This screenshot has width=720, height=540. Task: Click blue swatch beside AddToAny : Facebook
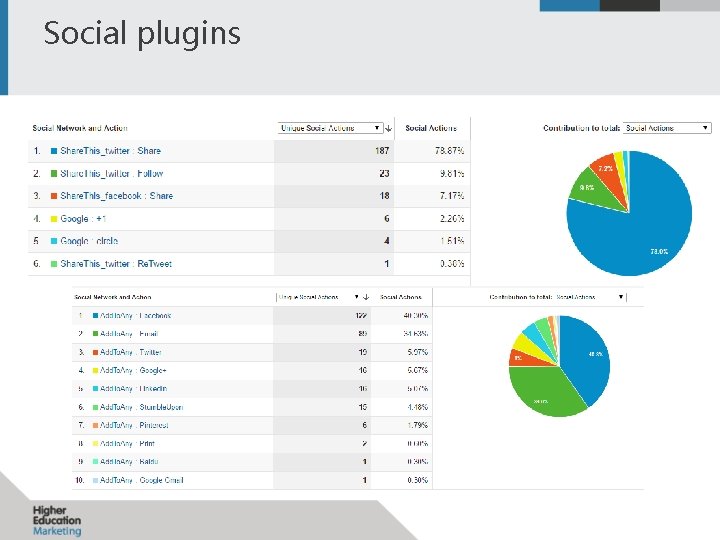click(96, 315)
